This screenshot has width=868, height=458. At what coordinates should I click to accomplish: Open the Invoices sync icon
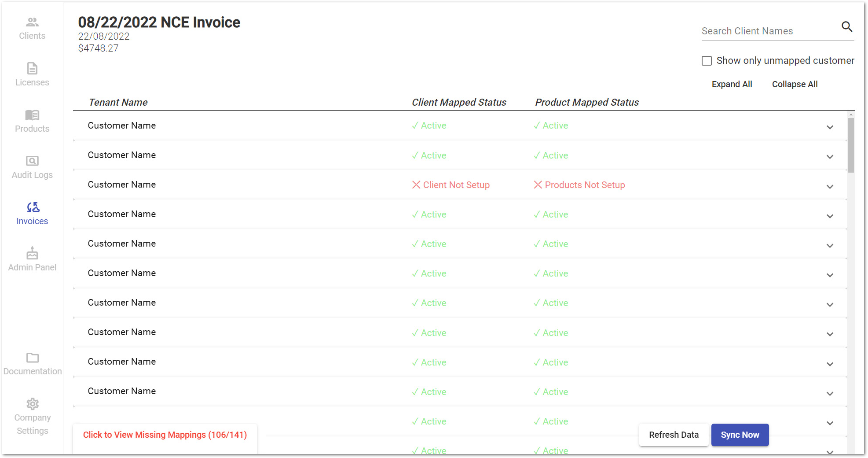pyautogui.click(x=33, y=207)
